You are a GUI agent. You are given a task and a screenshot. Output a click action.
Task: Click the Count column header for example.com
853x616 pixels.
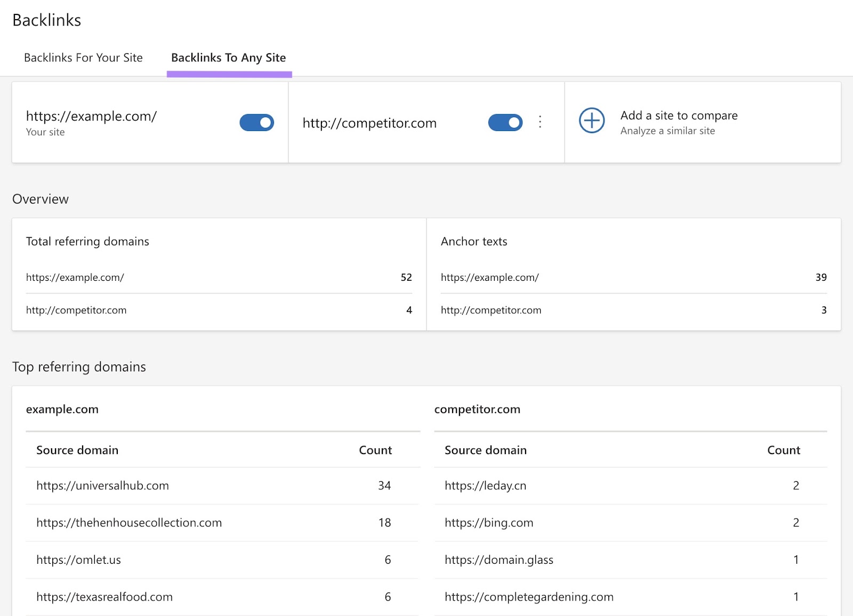pos(375,450)
